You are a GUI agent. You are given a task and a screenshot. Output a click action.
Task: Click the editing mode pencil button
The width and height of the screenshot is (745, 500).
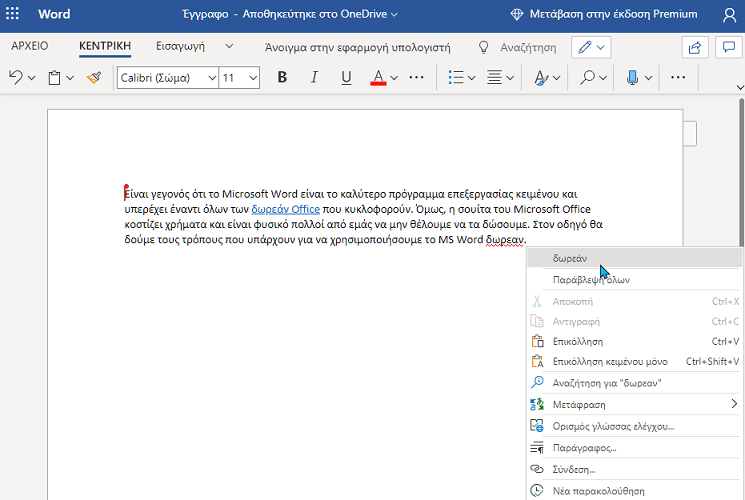pyautogui.click(x=591, y=48)
